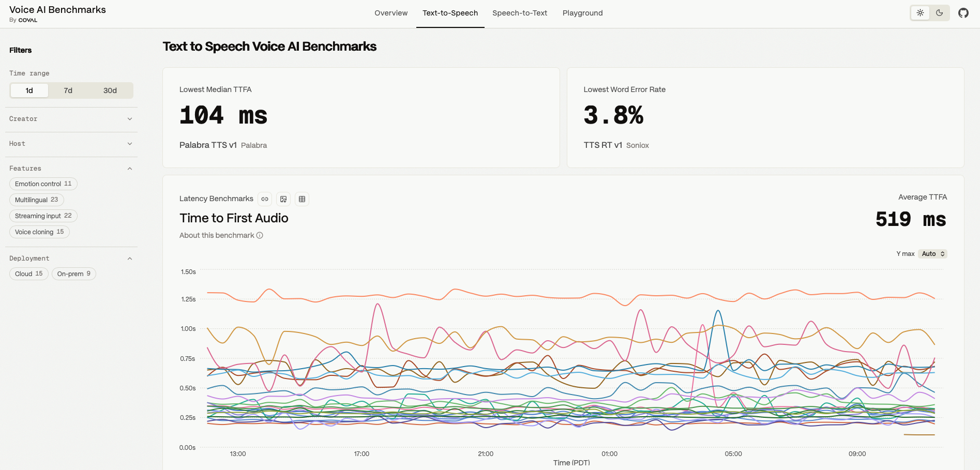The height and width of the screenshot is (470, 980).
Task: Expand the Creator filter section
Action: click(71, 119)
